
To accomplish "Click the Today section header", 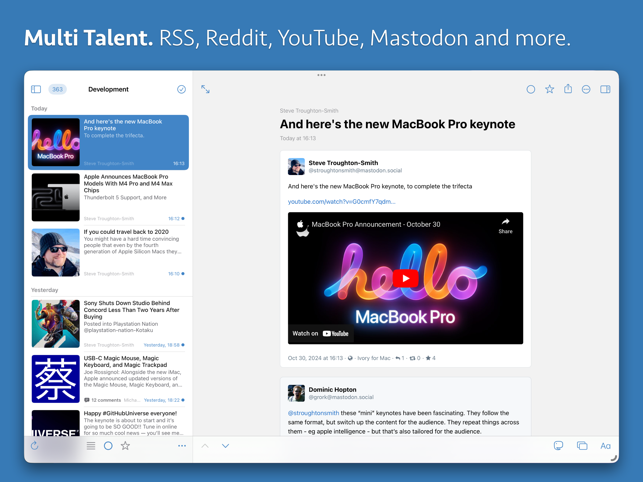I will [x=39, y=108].
